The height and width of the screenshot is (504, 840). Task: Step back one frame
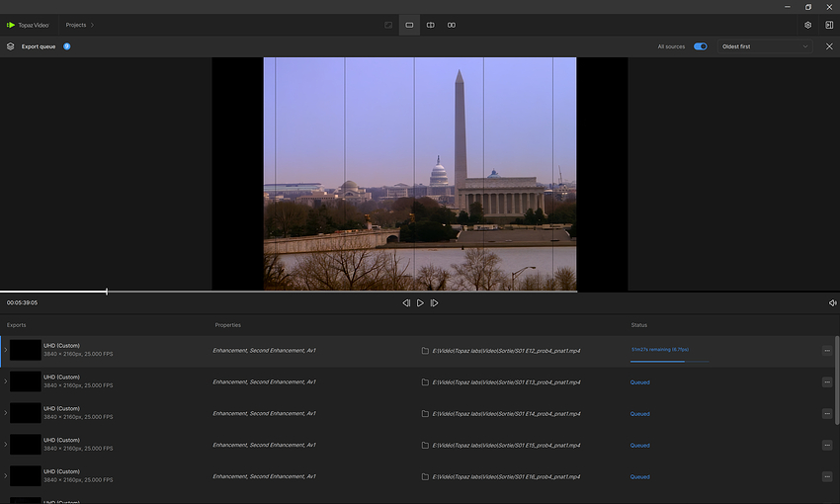[x=406, y=303]
